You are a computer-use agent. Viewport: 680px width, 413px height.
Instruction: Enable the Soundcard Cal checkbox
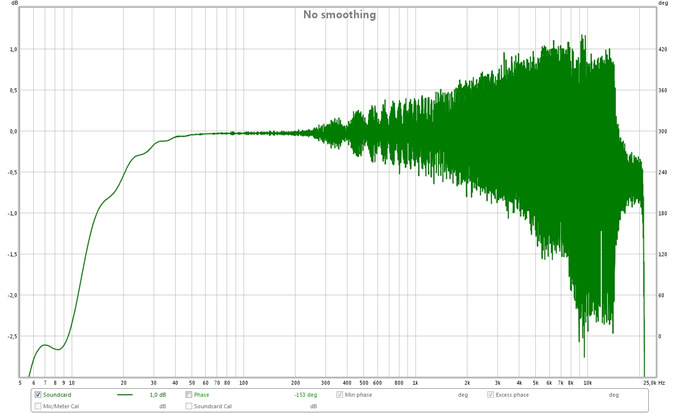pos(189,406)
